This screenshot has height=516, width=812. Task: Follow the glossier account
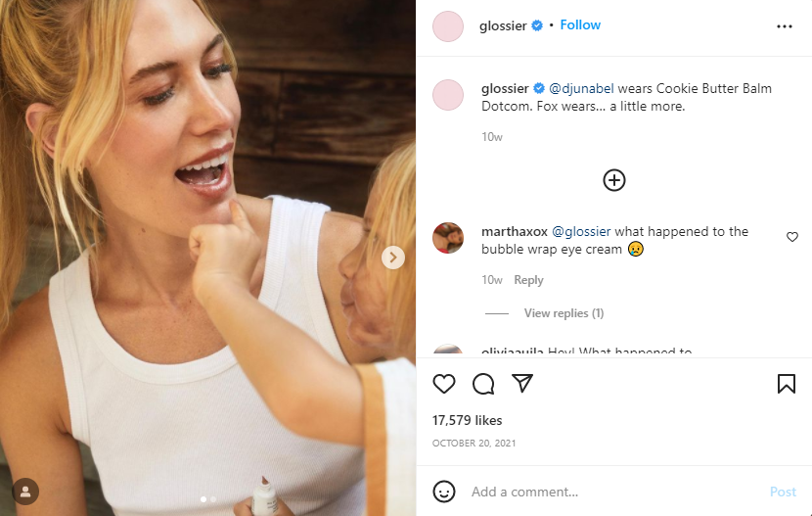[580, 25]
